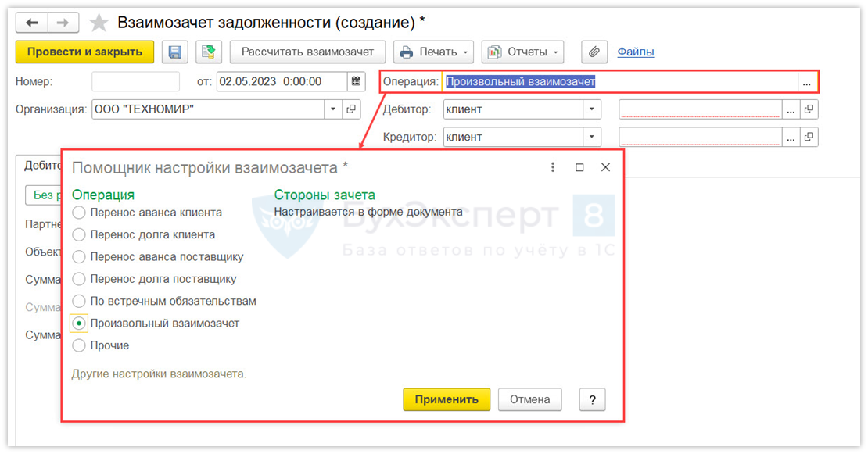Image resolution: width=868 pixels, height=454 pixels.
Task: Select Перенос долга поставщику option
Action: pos(154,279)
